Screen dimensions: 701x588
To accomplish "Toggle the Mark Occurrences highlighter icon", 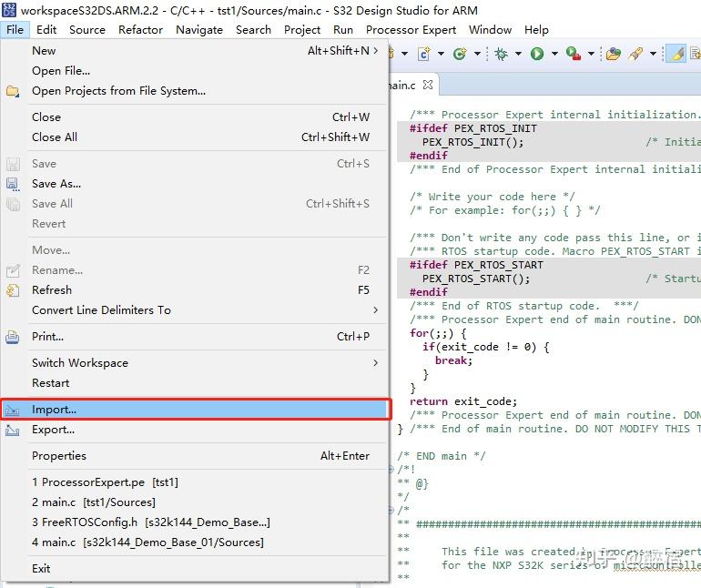I will [x=676, y=55].
